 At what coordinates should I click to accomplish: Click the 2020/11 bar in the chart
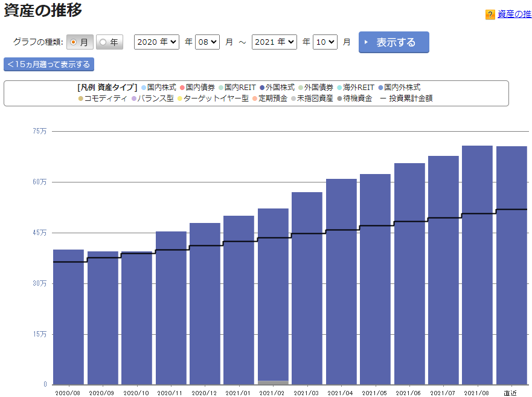(x=171, y=308)
